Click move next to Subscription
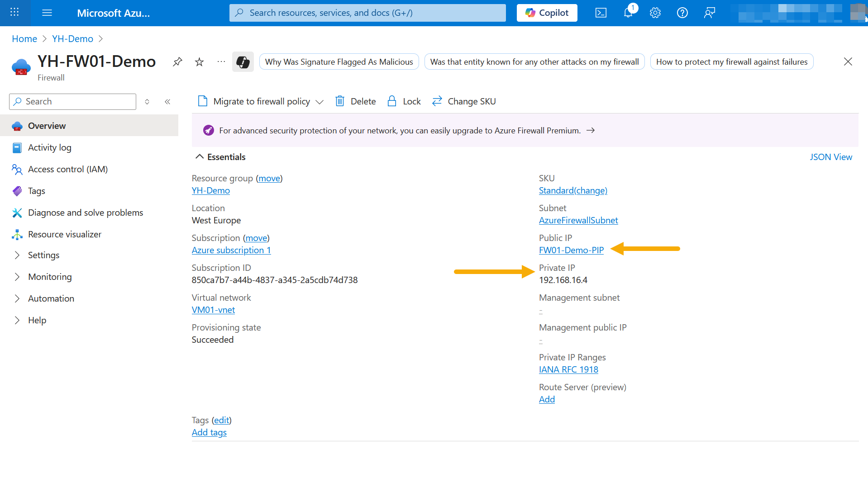Screen dimensions: 868x482 pyautogui.click(x=257, y=238)
